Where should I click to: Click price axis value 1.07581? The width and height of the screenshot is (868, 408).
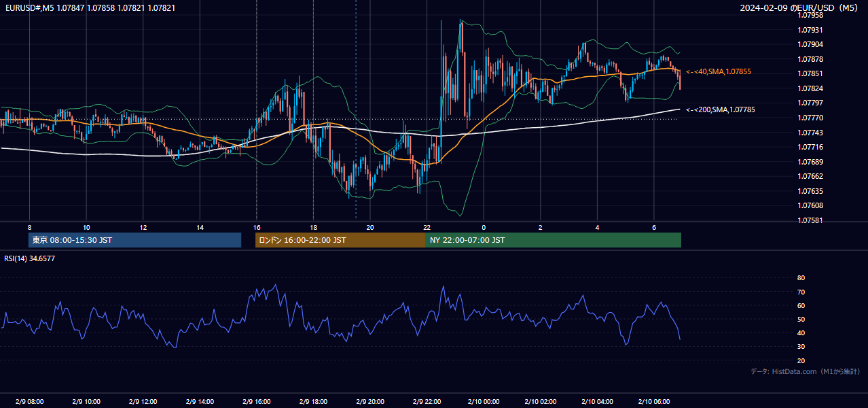coord(810,220)
